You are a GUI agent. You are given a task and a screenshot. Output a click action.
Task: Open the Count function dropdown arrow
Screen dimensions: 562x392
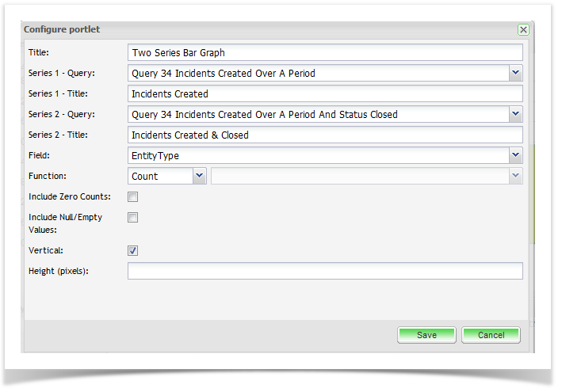click(199, 177)
